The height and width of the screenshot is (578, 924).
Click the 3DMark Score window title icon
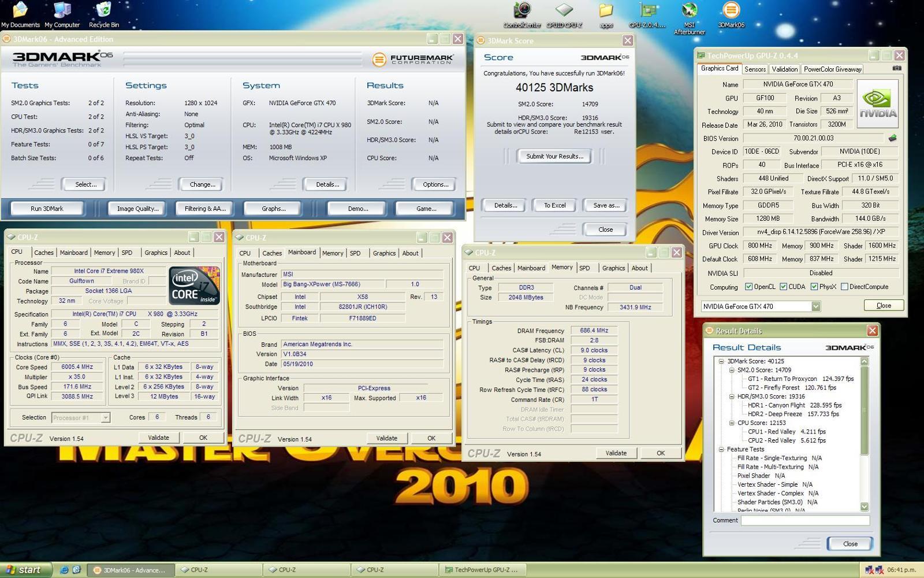[480, 40]
